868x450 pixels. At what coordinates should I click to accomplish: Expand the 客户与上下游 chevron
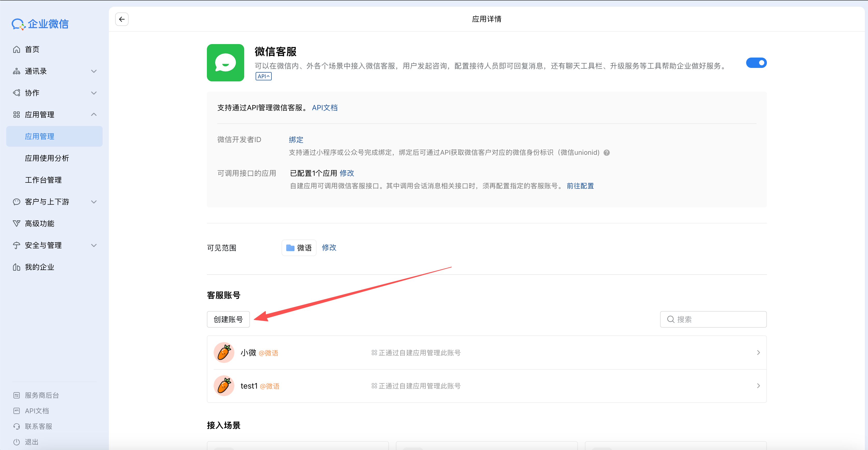pyautogui.click(x=94, y=202)
